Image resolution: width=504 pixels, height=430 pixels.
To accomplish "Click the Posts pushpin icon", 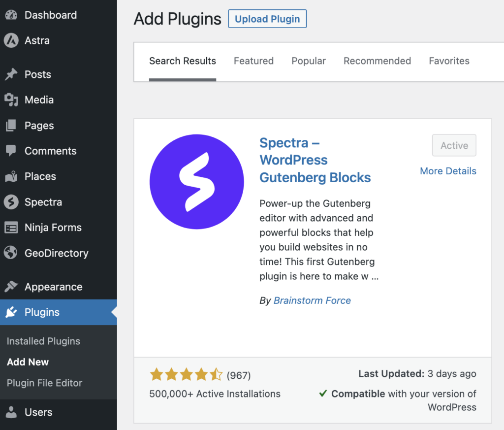I will (11, 74).
